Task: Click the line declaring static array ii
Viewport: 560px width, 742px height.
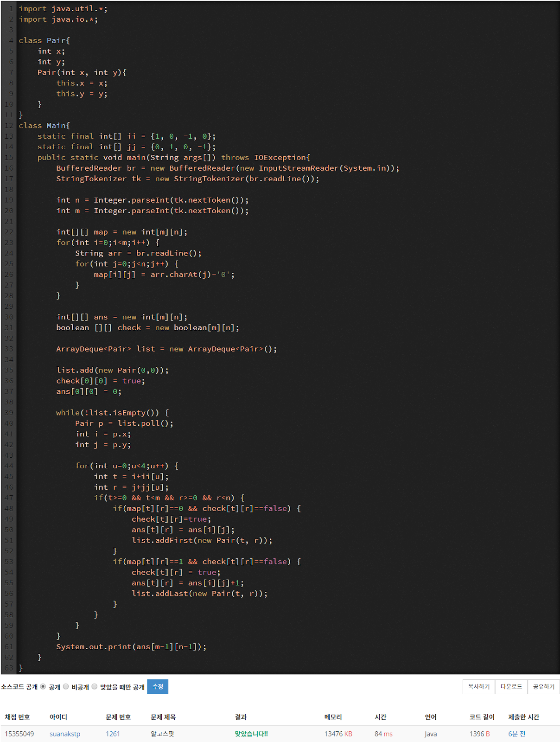Action: [x=127, y=136]
